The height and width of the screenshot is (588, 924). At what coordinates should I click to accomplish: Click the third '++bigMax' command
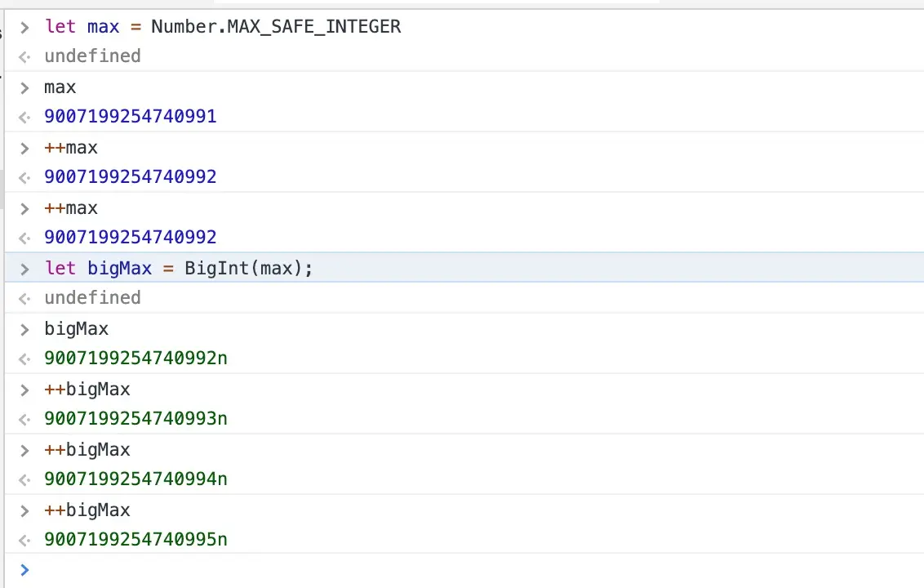[x=87, y=510]
